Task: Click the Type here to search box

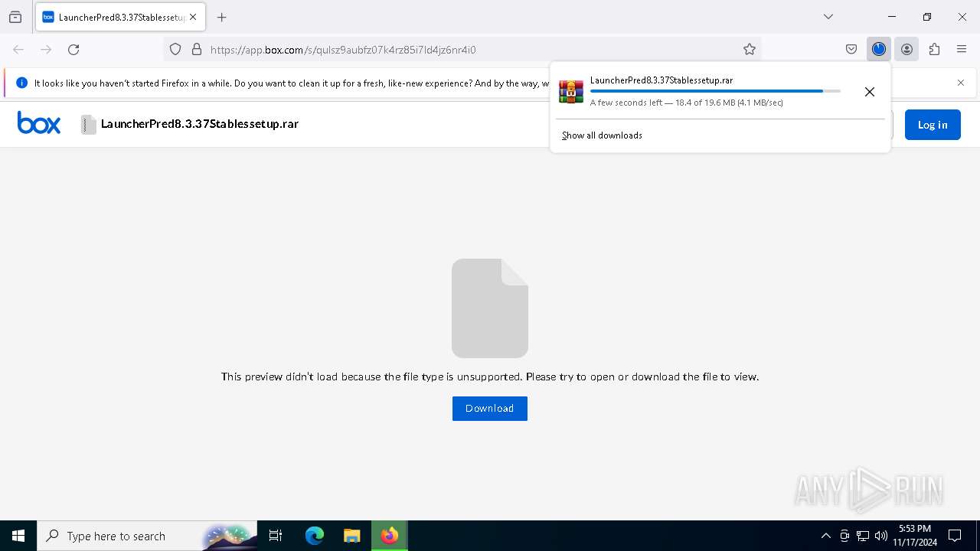Action: click(x=147, y=536)
